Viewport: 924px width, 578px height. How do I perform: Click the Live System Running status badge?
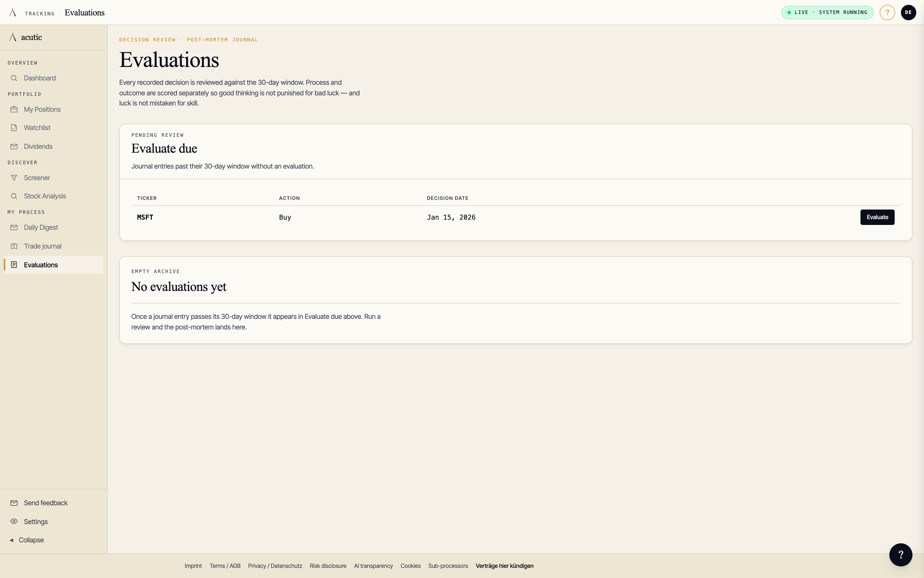click(828, 12)
